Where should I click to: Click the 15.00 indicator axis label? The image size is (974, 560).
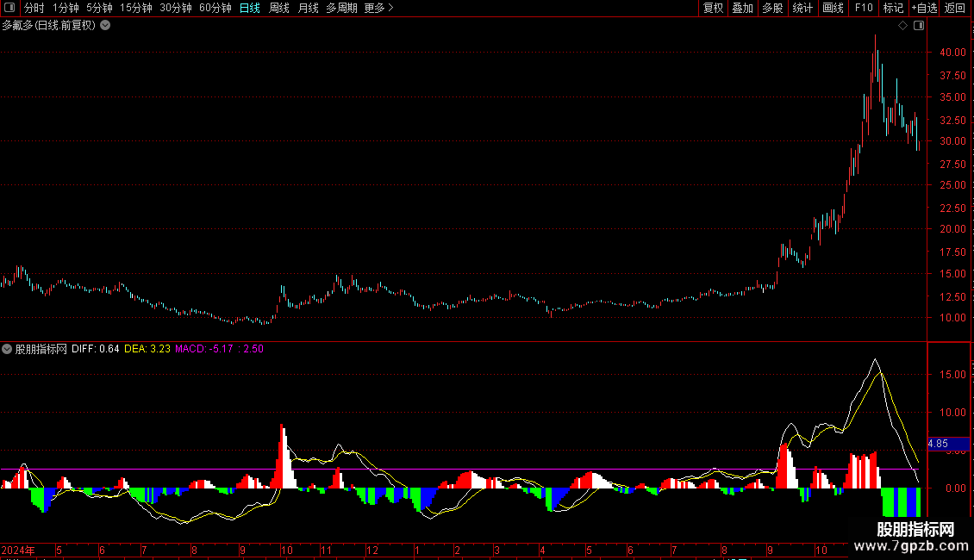pyautogui.click(x=952, y=375)
